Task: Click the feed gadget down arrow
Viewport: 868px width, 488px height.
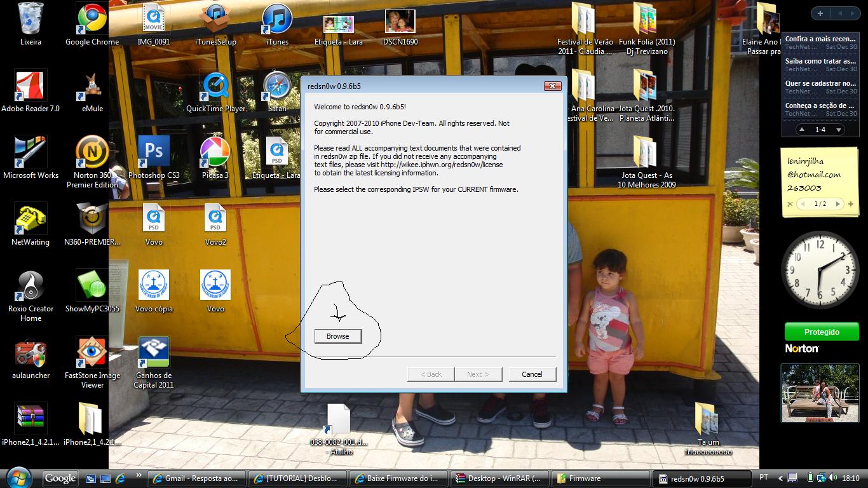Action: (839, 130)
